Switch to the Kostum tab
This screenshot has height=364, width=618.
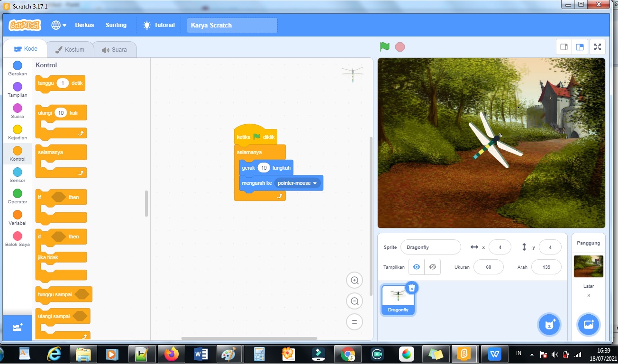70,49
